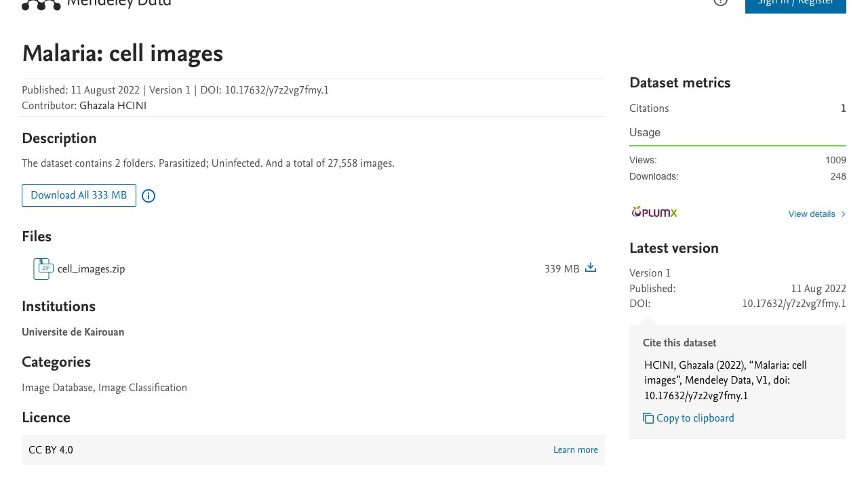
Task: Click the chevron next to View details
Action: (844, 214)
